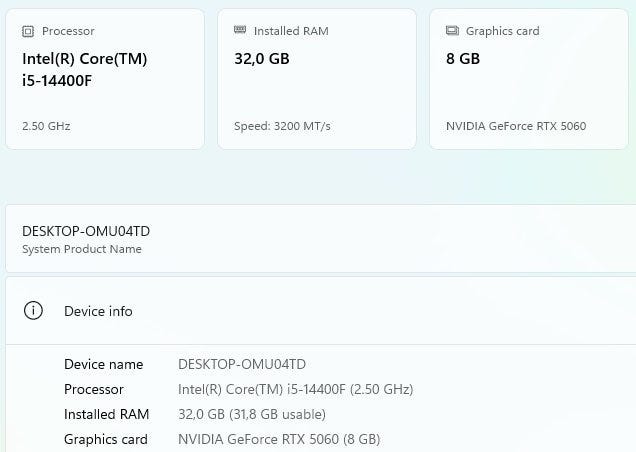Image resolution: width=636 pixels, height=452 pixels.
Task: Click the 'Installed RAM' row label in Device info
Action: (x=107, y=414)
